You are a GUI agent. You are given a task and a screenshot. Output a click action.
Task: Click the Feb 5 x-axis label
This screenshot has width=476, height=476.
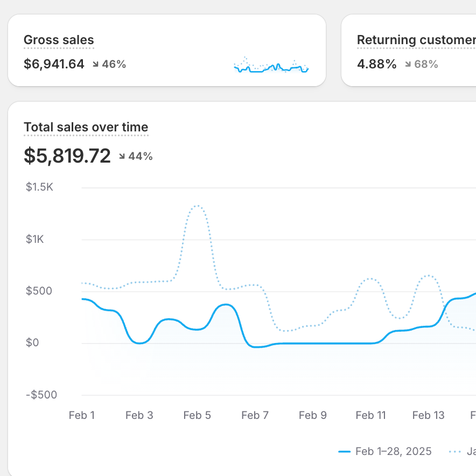(x=197, y=415)
